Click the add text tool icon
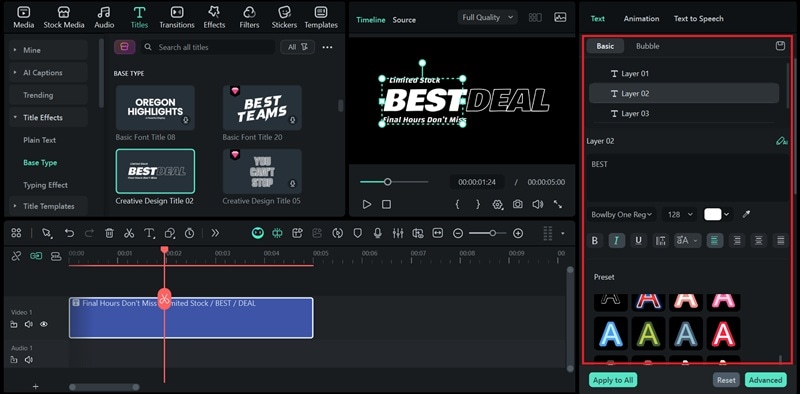This screenshot has width=800, height=394. pos(149,233)
